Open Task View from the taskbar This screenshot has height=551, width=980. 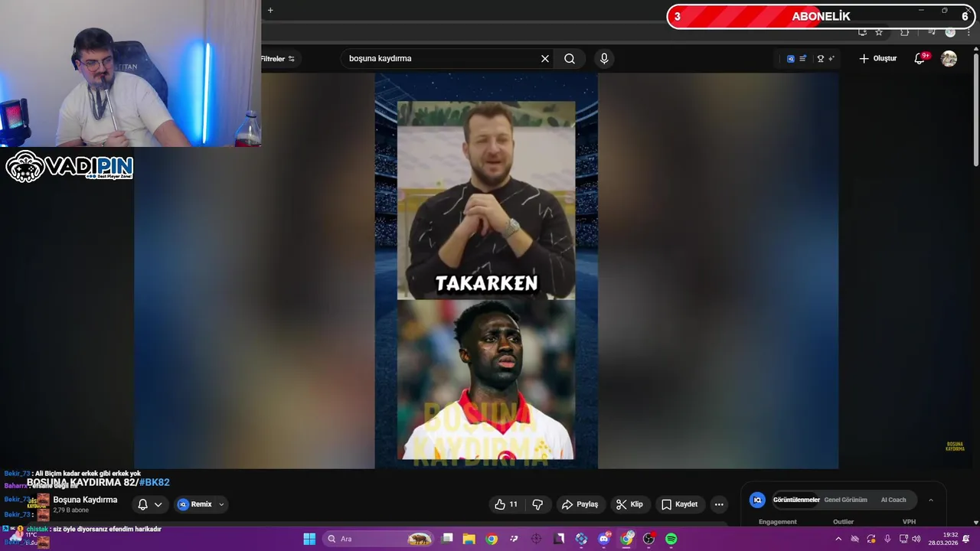point(447,539)
